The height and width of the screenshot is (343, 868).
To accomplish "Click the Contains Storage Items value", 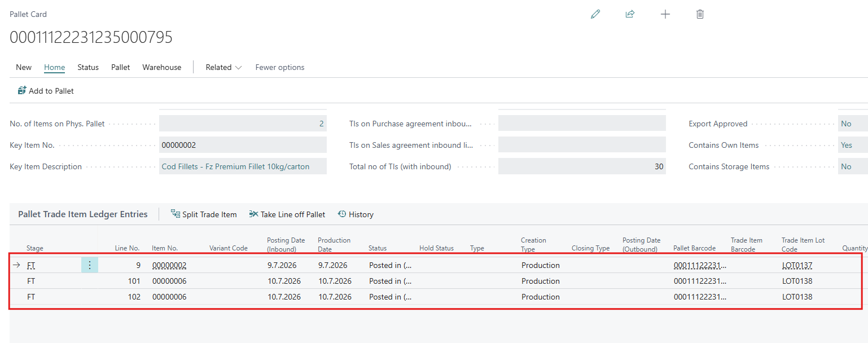I will [853, 166].
